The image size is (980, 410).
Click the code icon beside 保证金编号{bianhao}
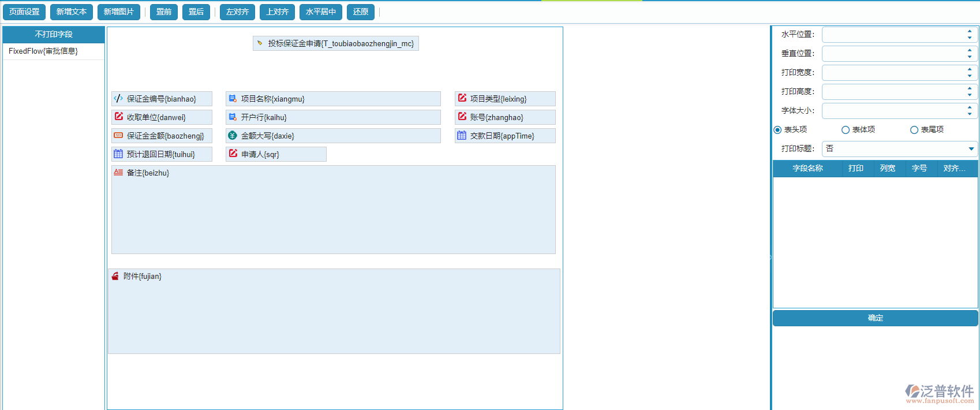click(x=118, y=99)
